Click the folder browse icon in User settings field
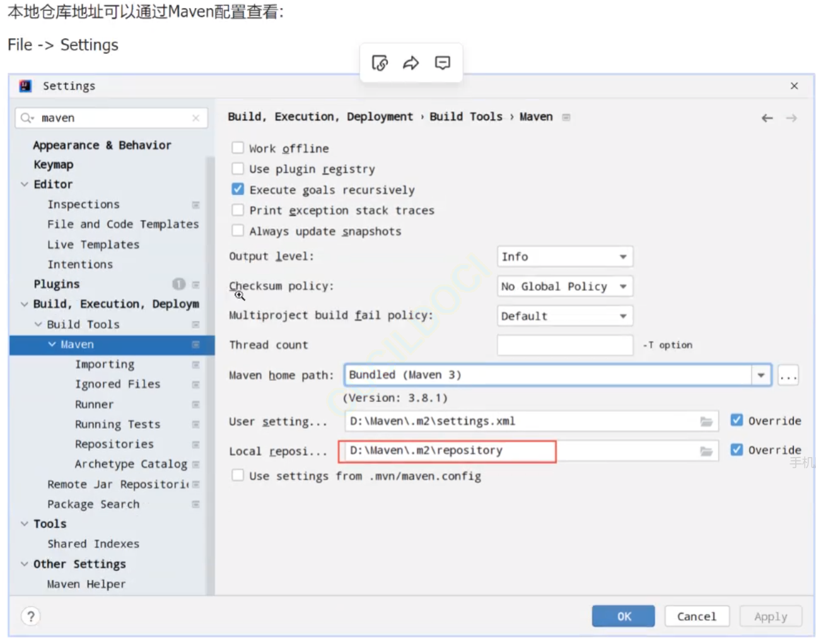 pos(706,421)
